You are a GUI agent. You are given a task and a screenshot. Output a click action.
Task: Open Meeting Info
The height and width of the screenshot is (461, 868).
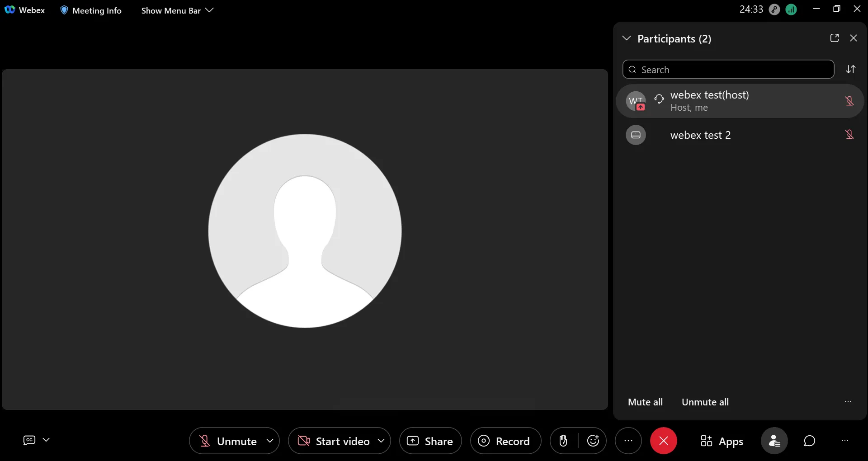91,10
